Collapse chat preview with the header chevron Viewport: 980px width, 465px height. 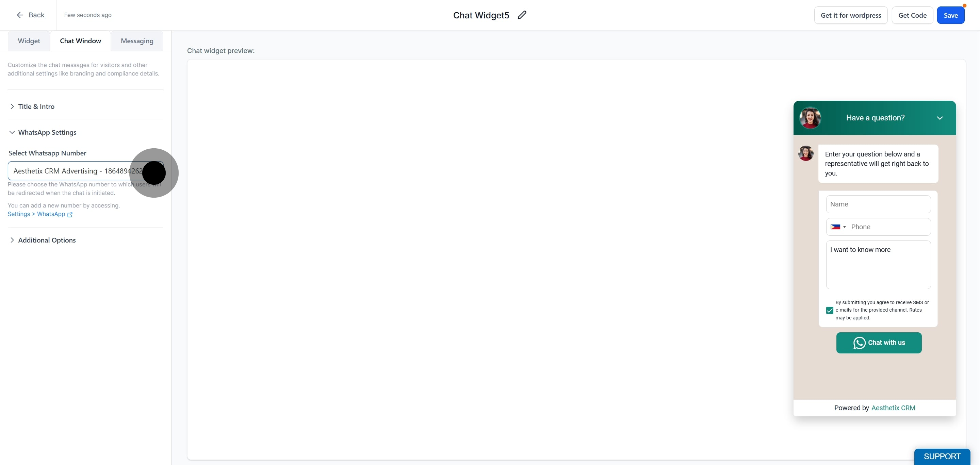[x=940, y=118]
